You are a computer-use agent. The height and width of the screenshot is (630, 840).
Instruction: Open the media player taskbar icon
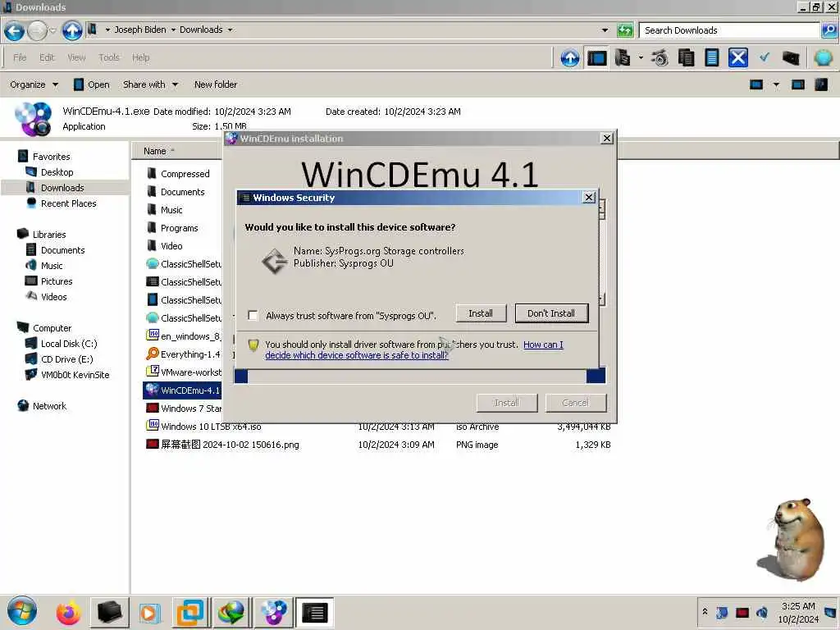(x=149, y=613)
